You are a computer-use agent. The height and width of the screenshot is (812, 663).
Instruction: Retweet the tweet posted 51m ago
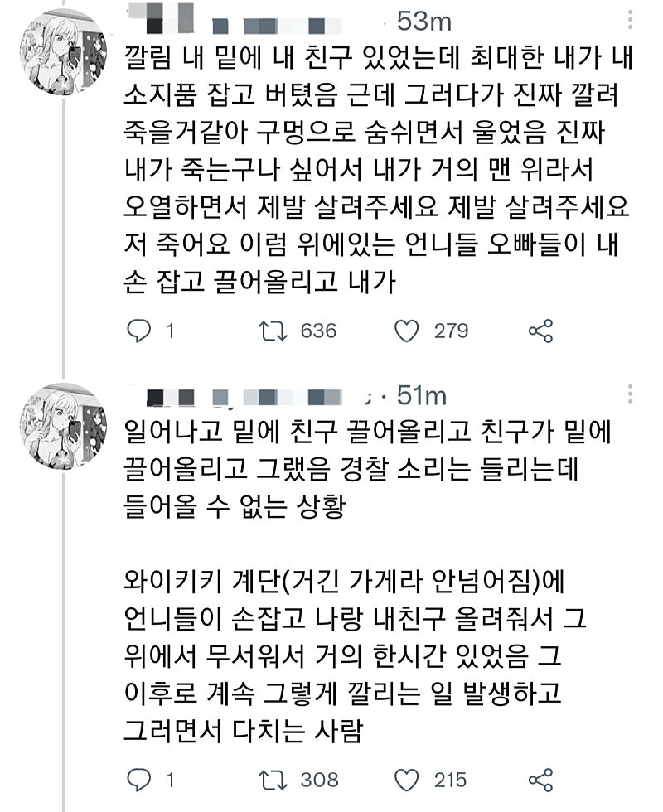click(270, 780)
